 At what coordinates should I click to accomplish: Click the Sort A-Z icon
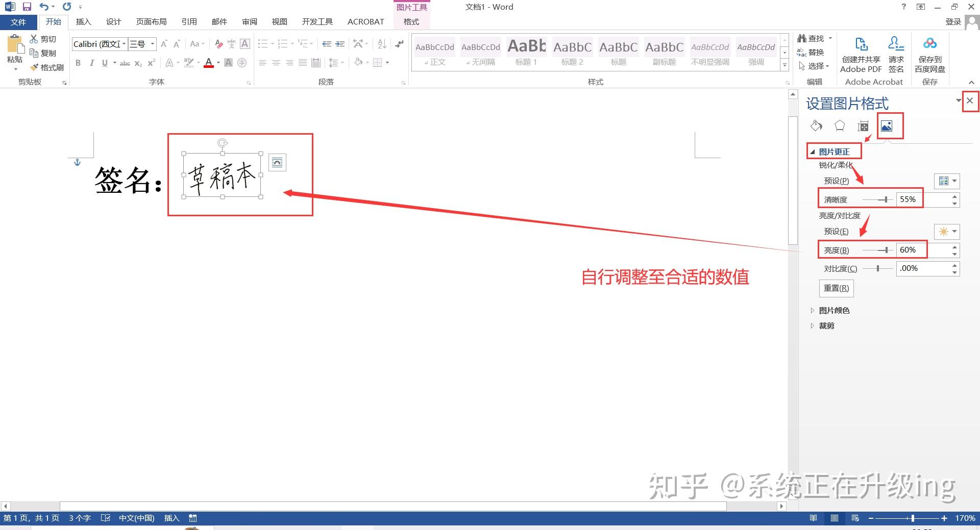[x=382, y=44]
